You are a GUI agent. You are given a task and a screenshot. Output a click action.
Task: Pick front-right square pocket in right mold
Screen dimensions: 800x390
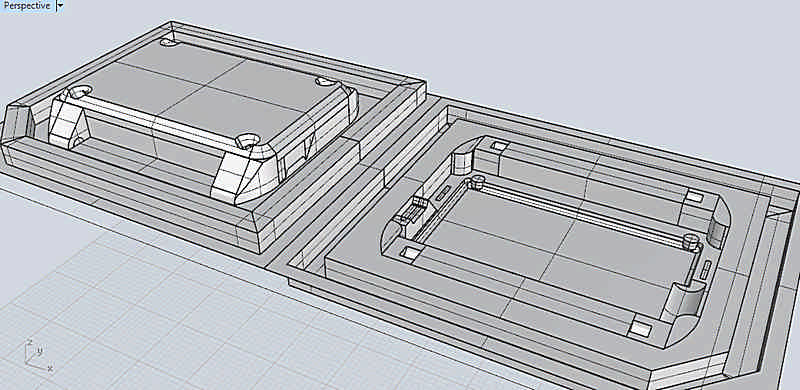click(640, 329)
